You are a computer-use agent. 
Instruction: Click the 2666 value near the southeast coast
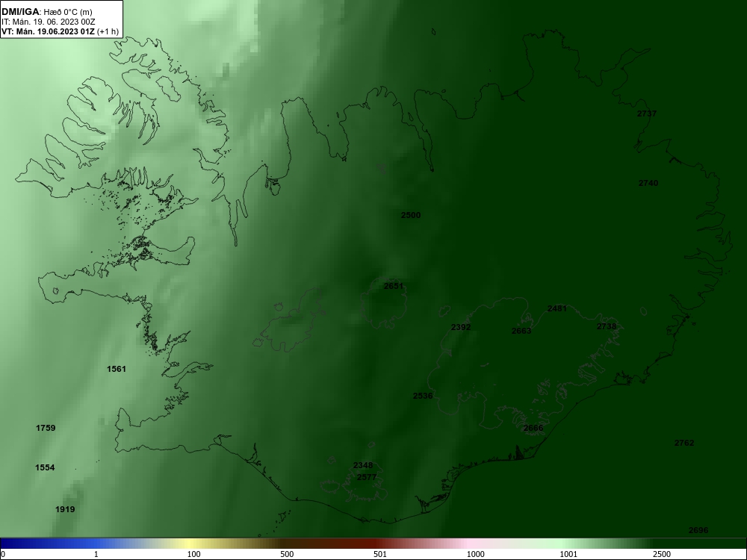[533, 428]
